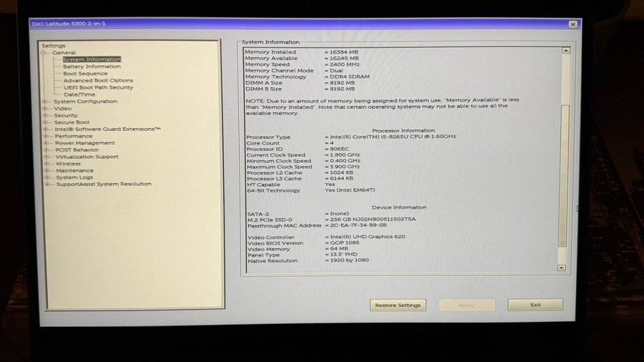Expand the Security settings node
644x362 pixels.
click(x=45, y=115)
